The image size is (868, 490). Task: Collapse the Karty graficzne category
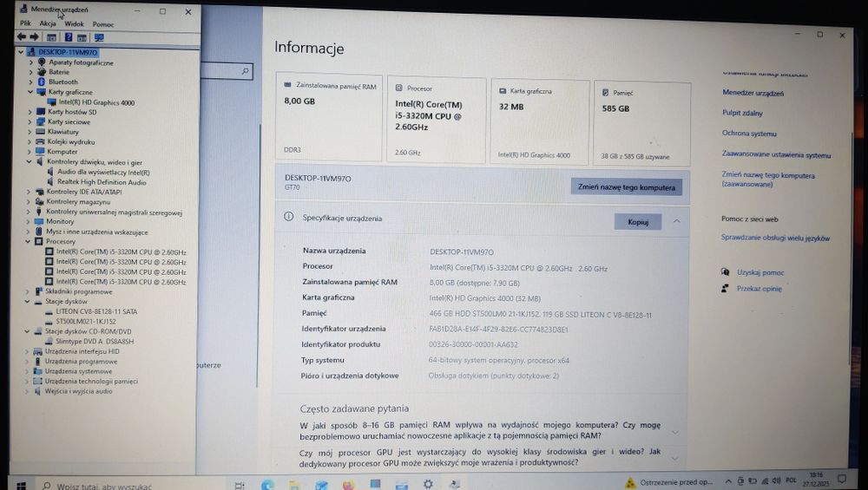[x=31, y=92]
